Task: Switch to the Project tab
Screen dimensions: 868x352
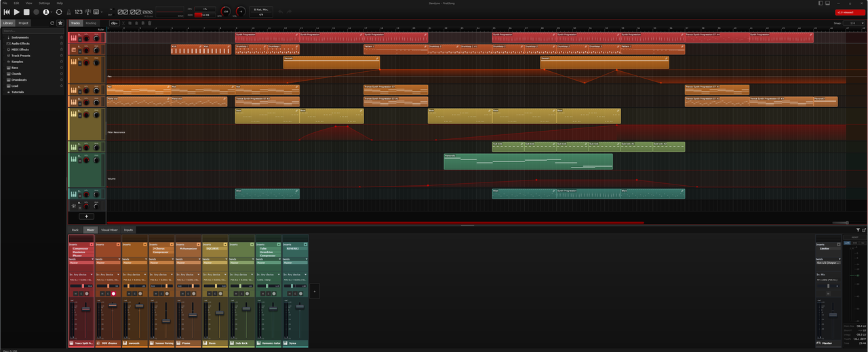Action: point(24,23)
